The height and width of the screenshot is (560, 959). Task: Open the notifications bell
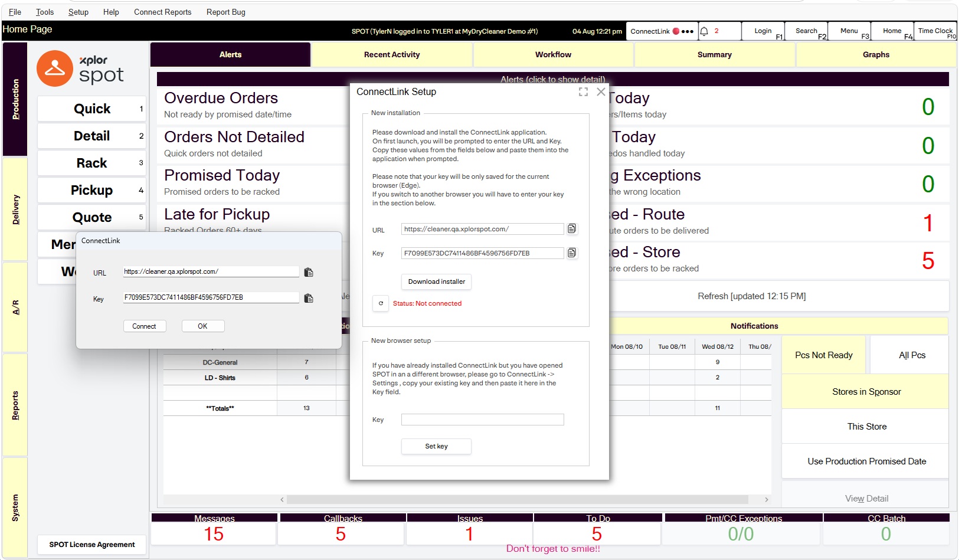pos(704,31)
